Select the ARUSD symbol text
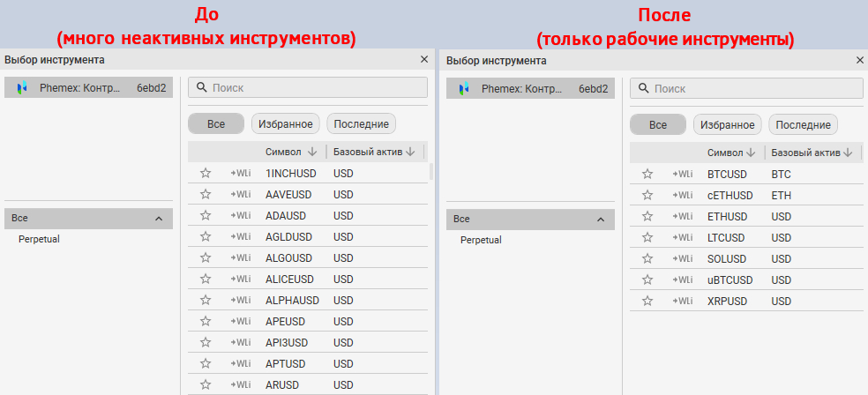 tap(281, 384)
